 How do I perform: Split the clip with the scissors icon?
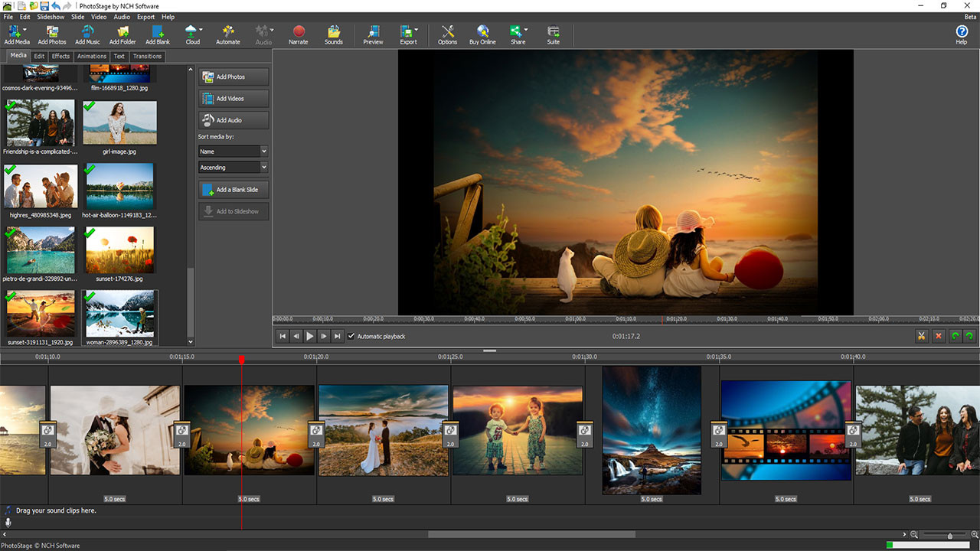pyautogui.click(x=921, y=336)
